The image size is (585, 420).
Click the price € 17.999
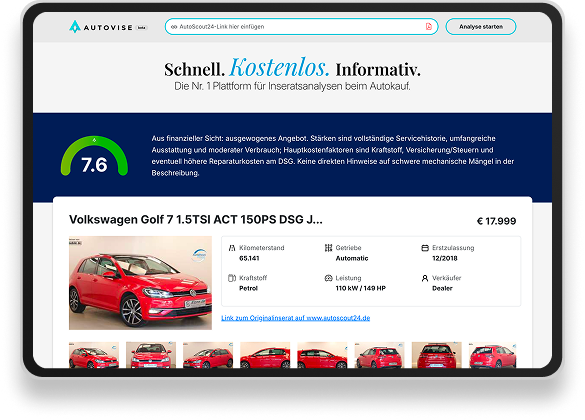coord(497,221)
